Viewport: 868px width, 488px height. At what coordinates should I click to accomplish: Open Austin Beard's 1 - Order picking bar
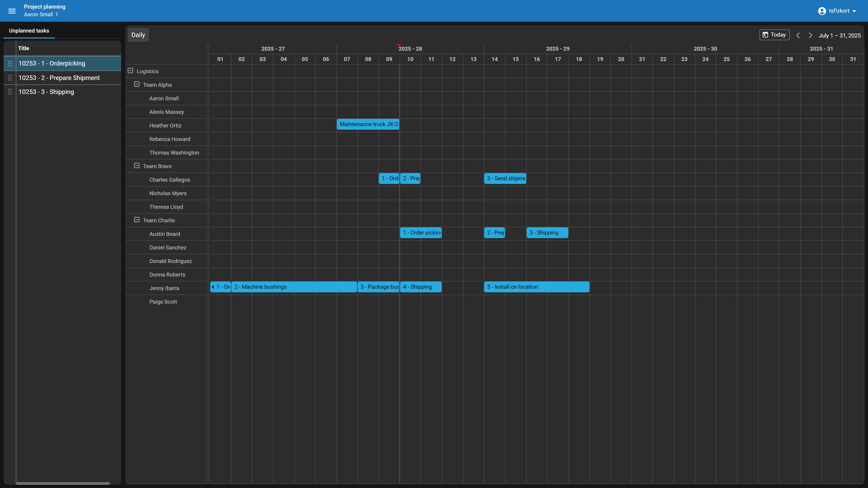(420, 233)
